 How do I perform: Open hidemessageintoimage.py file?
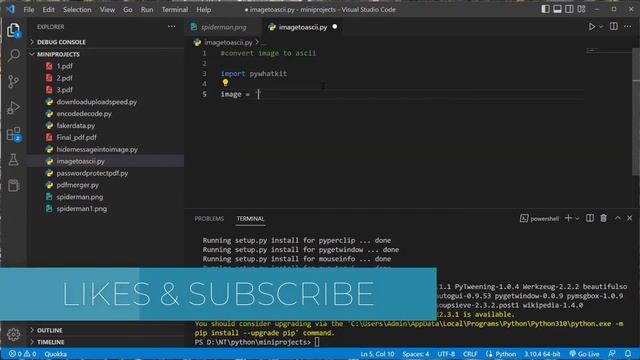106,149
